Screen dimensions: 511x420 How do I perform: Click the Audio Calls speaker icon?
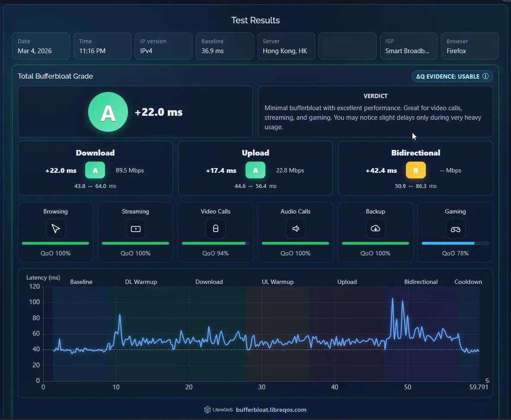(x=296, y=229)
